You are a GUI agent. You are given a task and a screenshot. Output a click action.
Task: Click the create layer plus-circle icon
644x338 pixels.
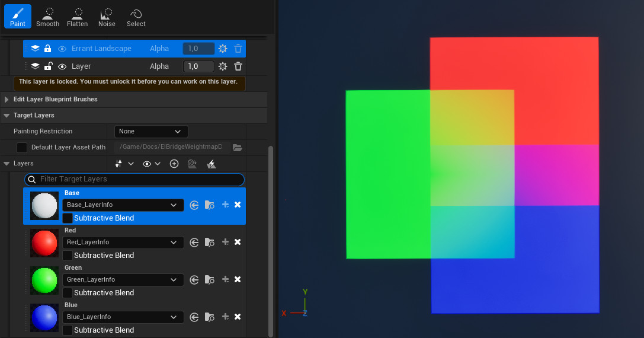pos(174,164)
